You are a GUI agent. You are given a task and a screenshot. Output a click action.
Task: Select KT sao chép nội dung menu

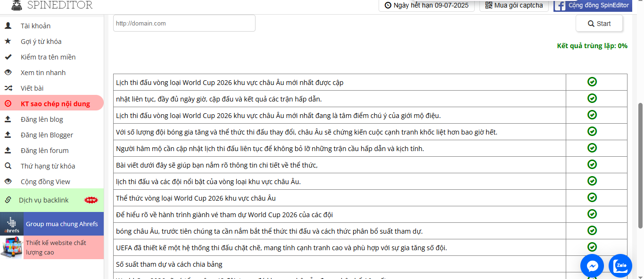pyautogui.click(x=52, y=103)
